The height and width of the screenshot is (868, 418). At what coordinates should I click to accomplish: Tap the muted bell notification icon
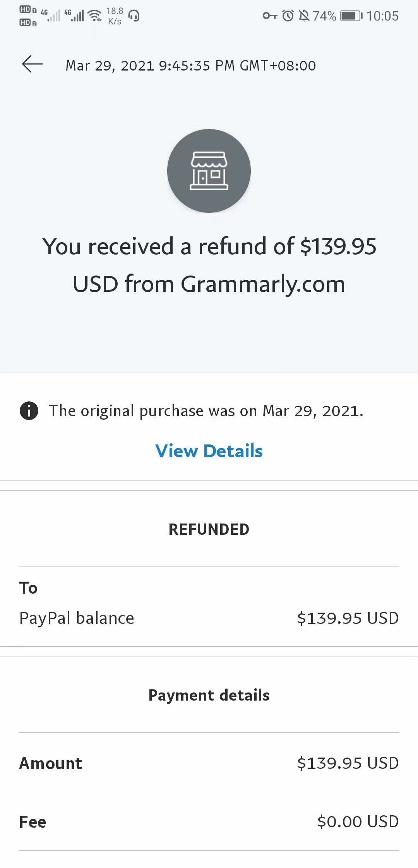pos(305,16)
